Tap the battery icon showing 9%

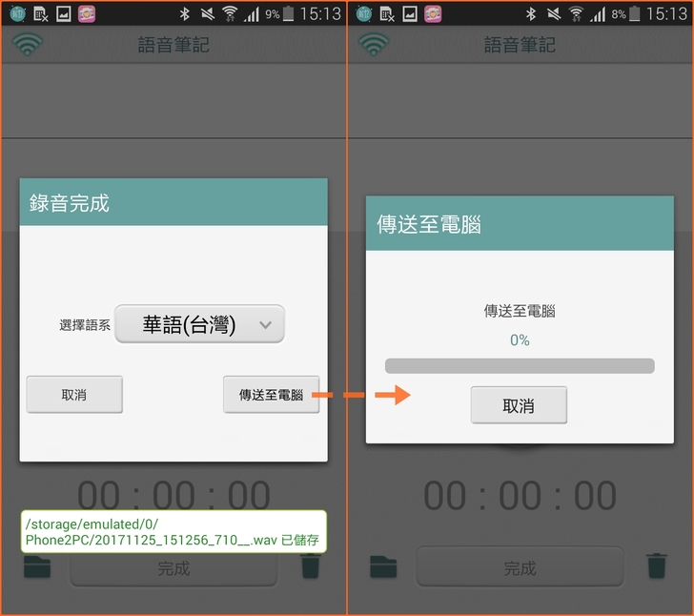[x=288, y=13]
